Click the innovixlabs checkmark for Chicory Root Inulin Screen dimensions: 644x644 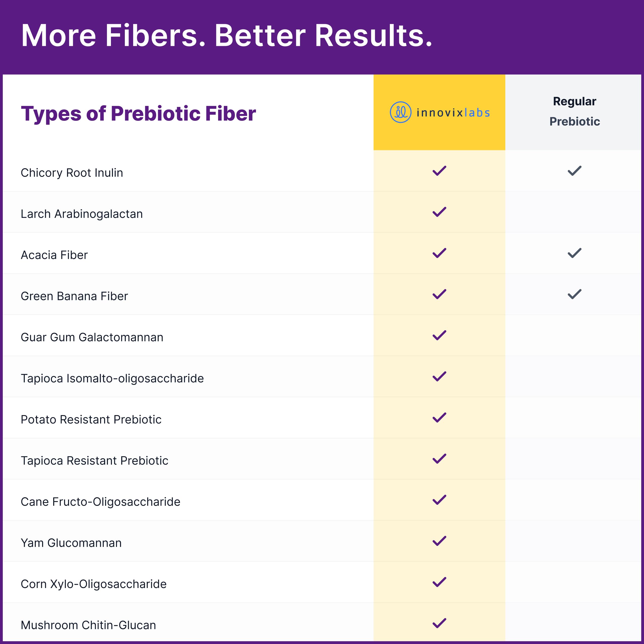click(x=439, y=171)
